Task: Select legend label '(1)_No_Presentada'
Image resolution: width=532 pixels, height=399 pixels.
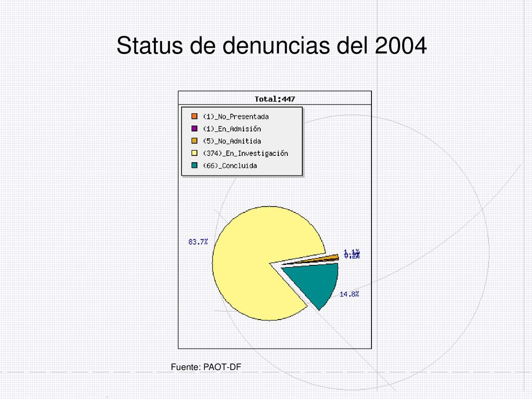Action: point(236,117)
